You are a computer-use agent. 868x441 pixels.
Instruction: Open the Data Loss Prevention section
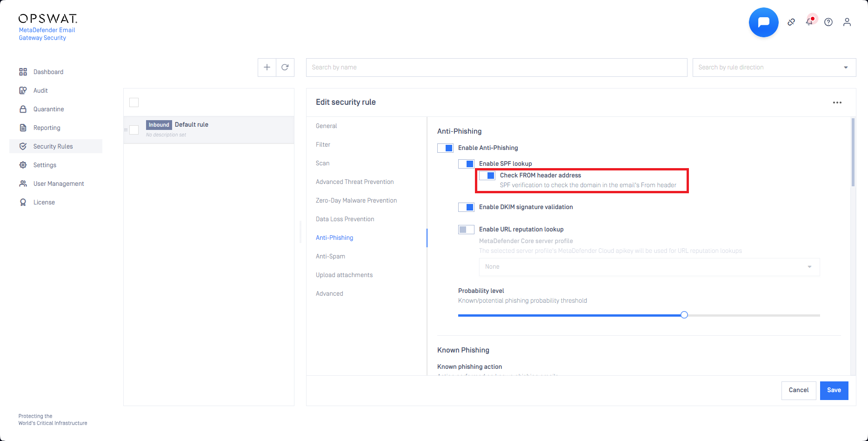[x=345, y=219]
